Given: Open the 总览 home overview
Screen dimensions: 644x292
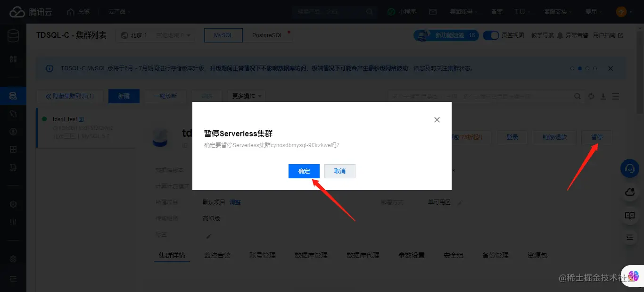Looking at the screenshot, I should pos(78,12).
